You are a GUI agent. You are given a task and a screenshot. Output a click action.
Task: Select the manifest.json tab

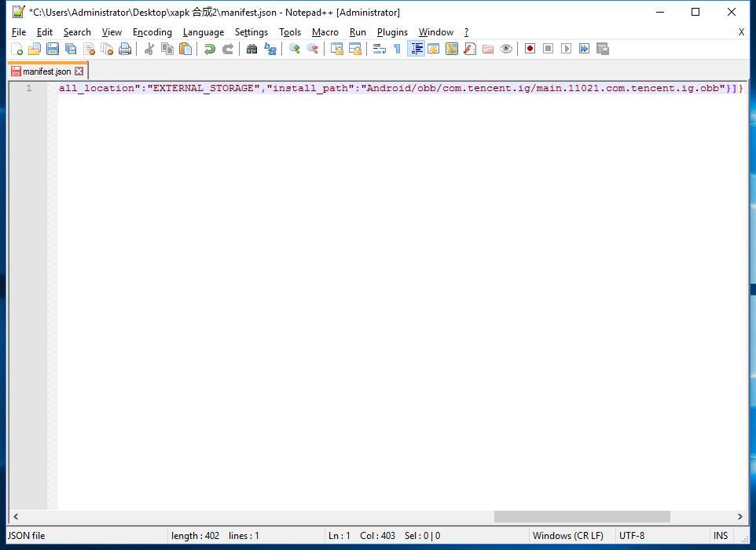click(x=47, y=71)
